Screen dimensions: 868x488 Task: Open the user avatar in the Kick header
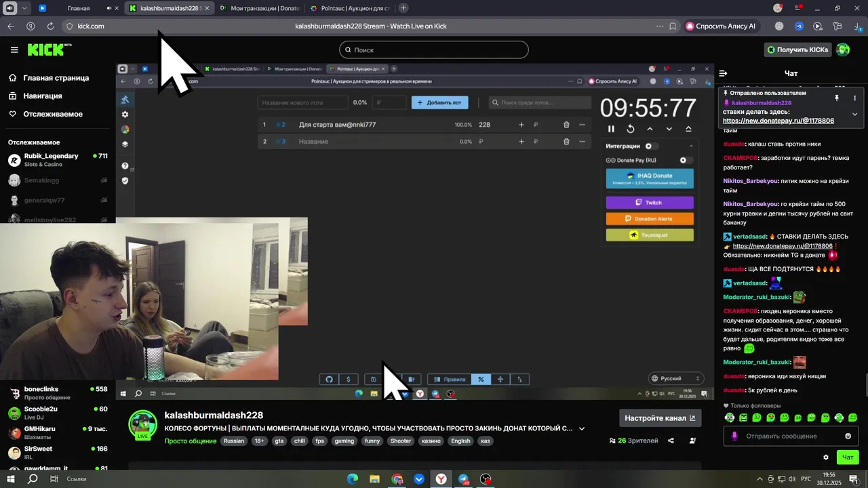843,49
